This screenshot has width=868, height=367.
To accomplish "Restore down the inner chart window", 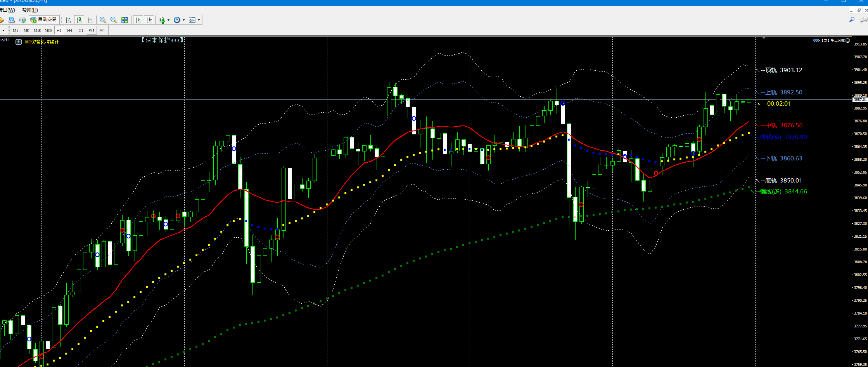I will 859,10.
